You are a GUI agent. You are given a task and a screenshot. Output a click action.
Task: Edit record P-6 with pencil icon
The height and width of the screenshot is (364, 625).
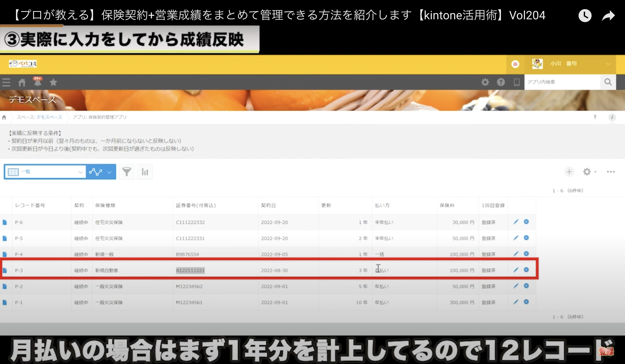(x=516, y=222)
